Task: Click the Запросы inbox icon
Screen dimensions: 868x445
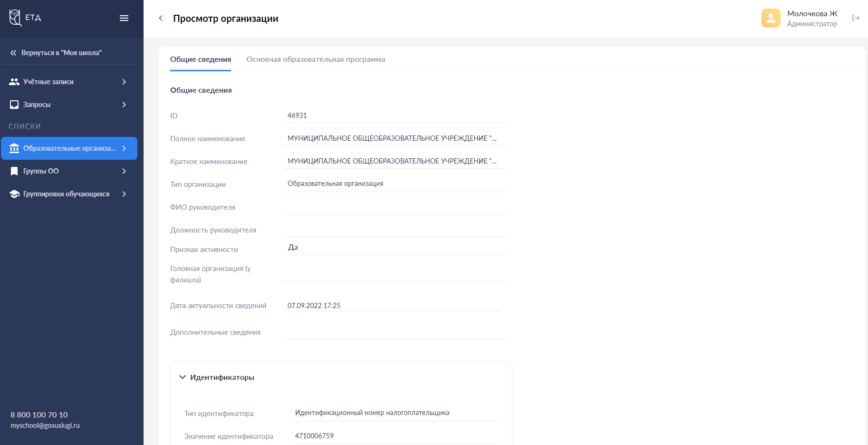Action: [x=14, y=105]
